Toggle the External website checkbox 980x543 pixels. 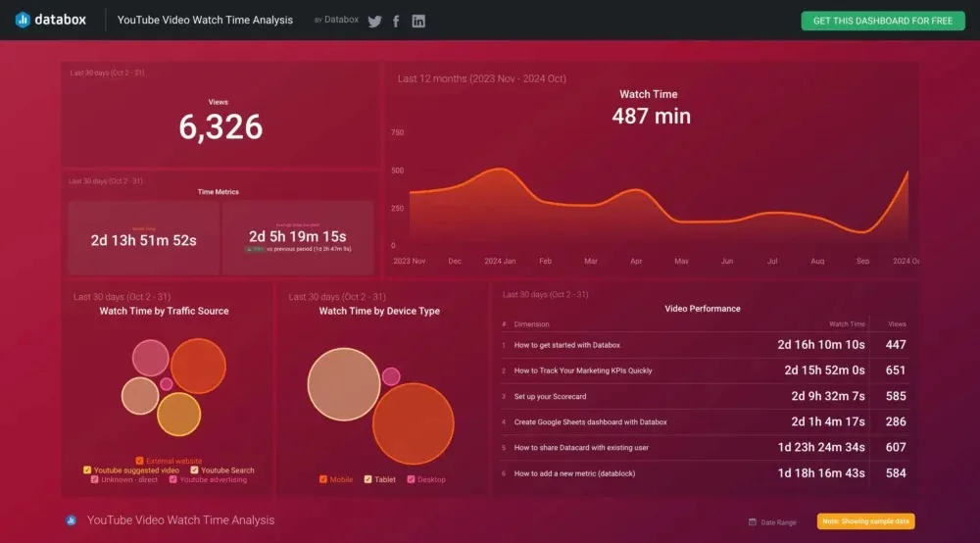coord(140,461)
